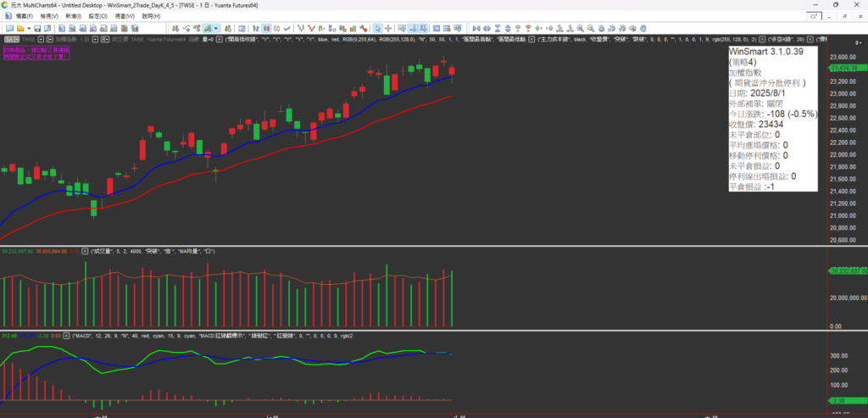
Task: Expand the open folder dropdown arrow
Action: point(29,28)
